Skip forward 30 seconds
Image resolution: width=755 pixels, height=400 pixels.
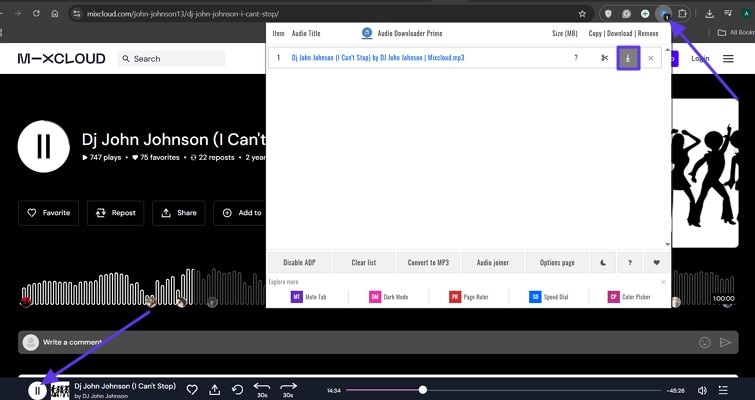(288, 390)
